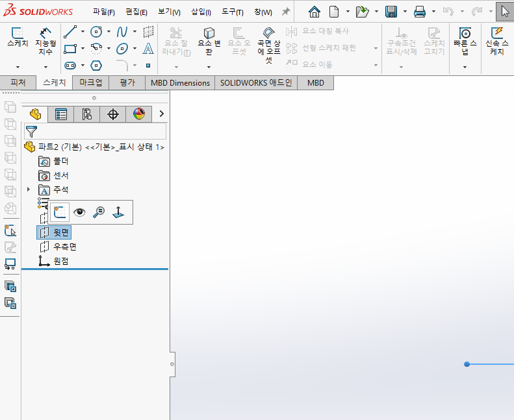
Task: Select the sketch Text tool
Action: pos(148,49)
